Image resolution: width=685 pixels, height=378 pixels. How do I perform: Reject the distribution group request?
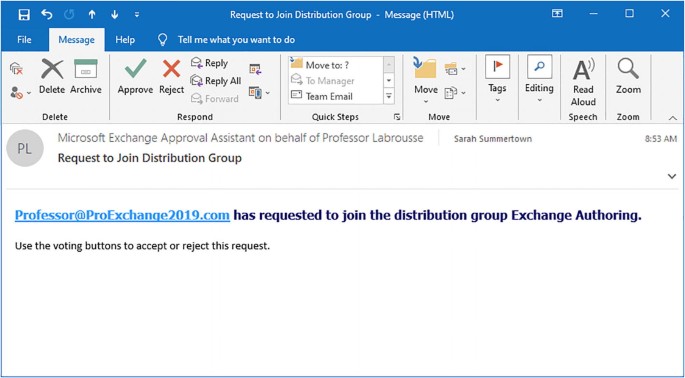click(171, 77)
